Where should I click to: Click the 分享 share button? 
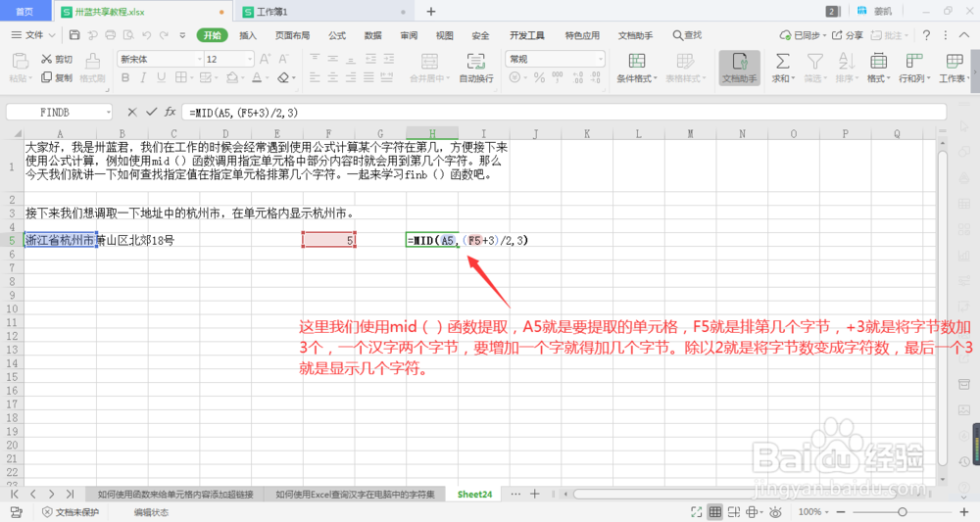[x=848, y=35]
